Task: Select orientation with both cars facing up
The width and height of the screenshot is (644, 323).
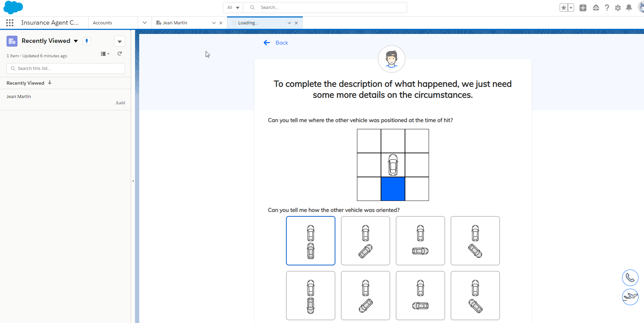Action: 310,241
